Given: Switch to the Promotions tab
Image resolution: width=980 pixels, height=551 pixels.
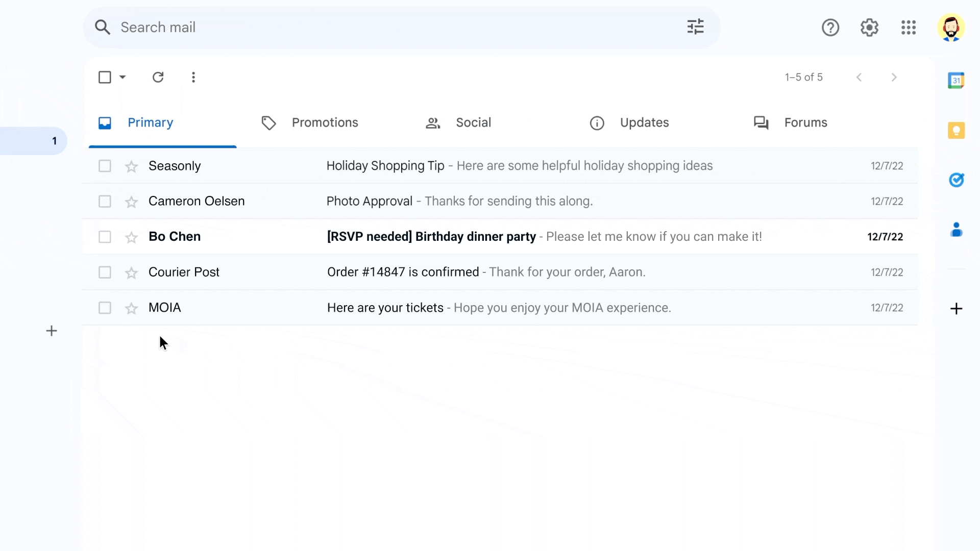Looking at the screenshot, I should coord(325,122).
